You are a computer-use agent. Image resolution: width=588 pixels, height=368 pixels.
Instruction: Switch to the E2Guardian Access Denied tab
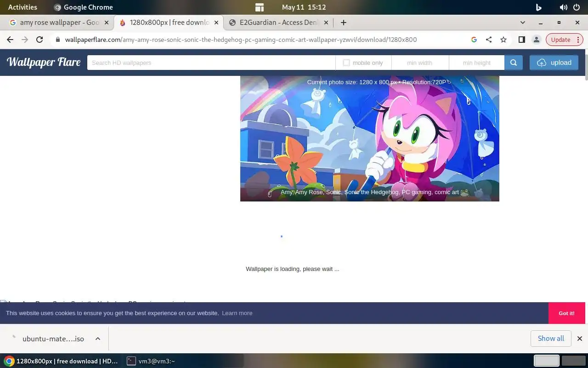click(x=279, y=22)
